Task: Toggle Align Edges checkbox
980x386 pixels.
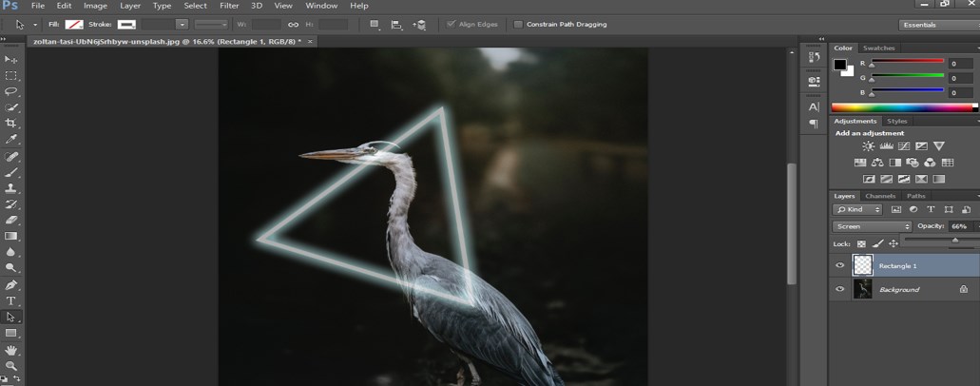Action: click(452, 25)
